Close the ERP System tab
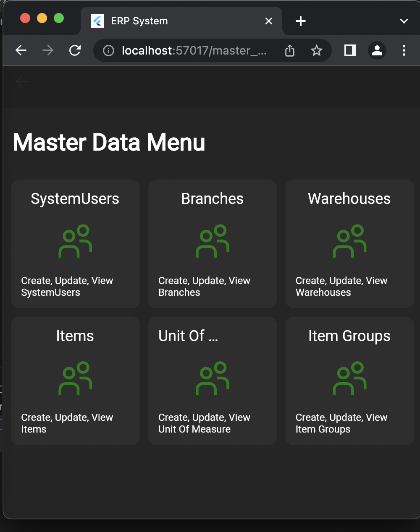This screenshot has height=532, width=420. click(x=269, y=21)
